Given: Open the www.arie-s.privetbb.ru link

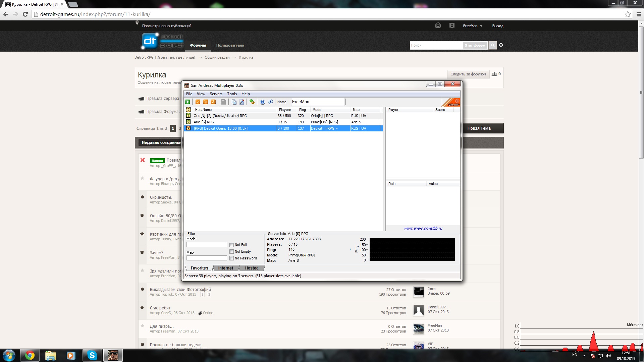Looking at the screenshot, I should click(423, 228).
